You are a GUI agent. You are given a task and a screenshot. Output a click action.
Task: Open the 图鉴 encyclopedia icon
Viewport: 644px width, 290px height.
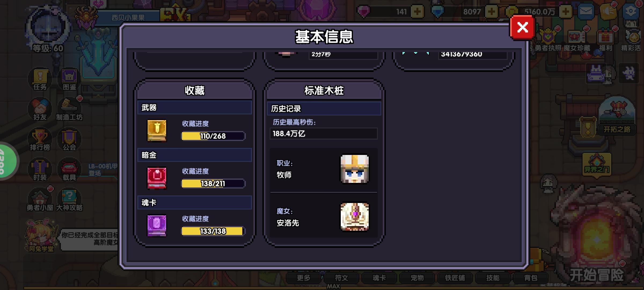pos(69,79)
